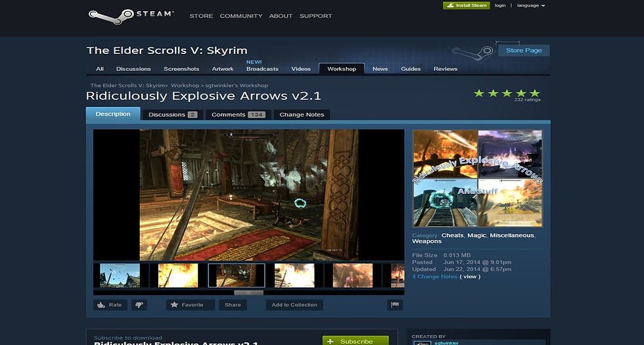
Task: Open the SUPPORT page
Action: point(316,16)
